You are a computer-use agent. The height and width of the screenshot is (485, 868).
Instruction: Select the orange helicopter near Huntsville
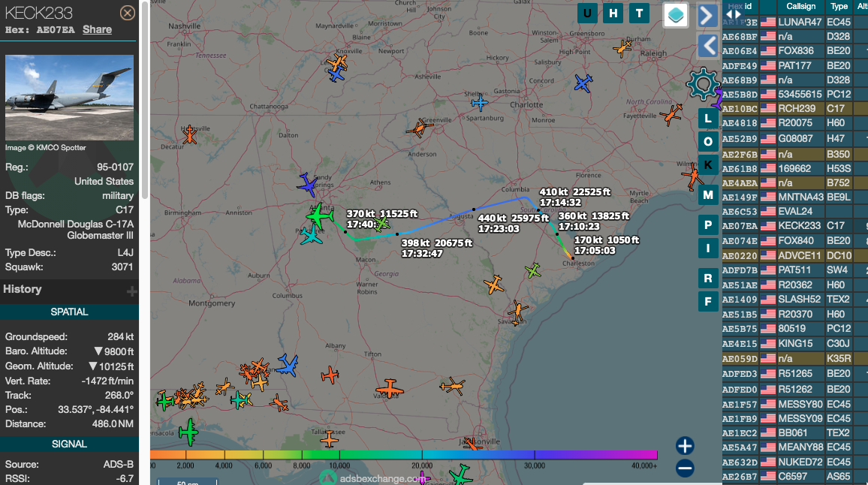click(x=190, y=134)
